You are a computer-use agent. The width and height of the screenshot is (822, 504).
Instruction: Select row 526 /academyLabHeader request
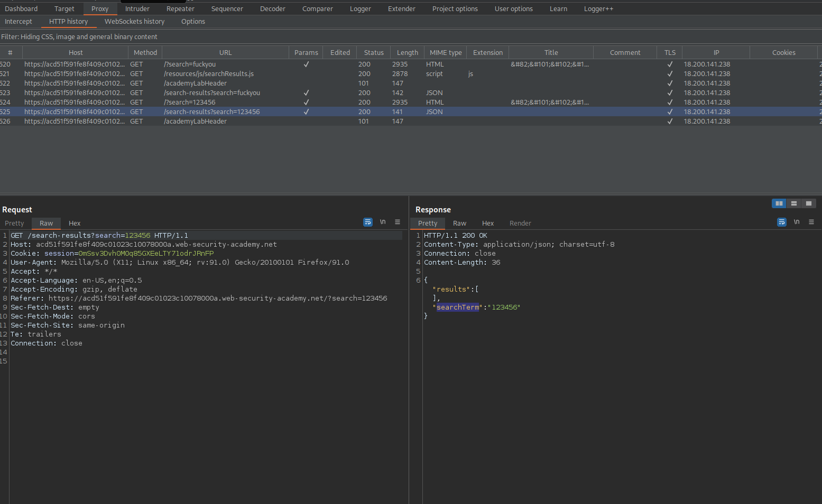(411, 122)
